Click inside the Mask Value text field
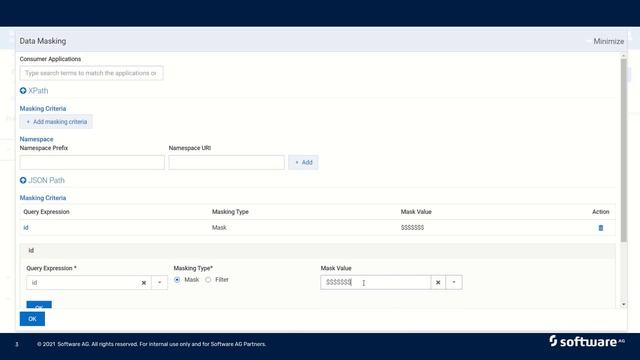Image resolution: width=640 pixels, height=360 pixels. pos(376,282)
